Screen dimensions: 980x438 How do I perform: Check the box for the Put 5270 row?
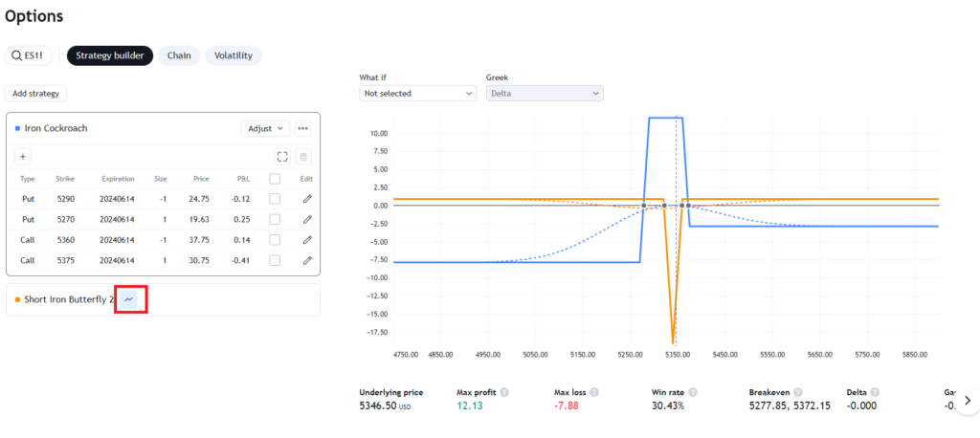tap(275, 219)
